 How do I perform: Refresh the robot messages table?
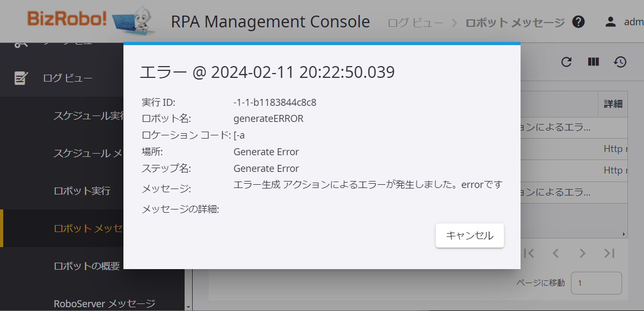tap(566, 62)
